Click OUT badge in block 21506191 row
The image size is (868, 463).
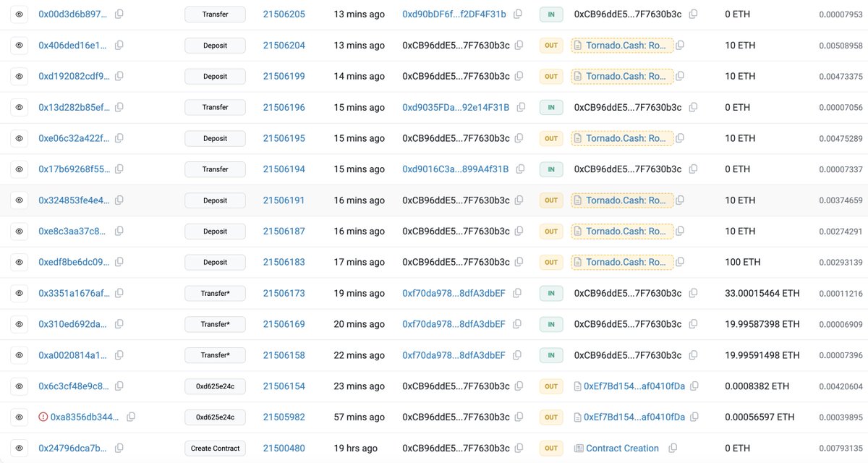click(x=551, y=200)
